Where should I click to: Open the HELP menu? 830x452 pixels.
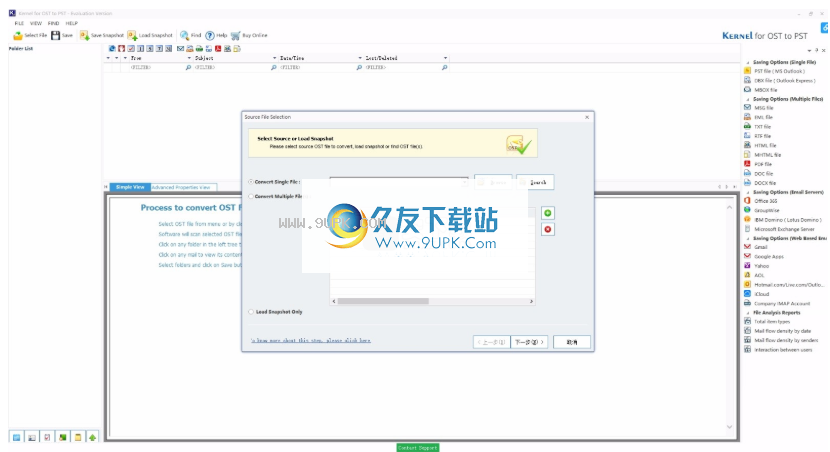coord(71,23)
